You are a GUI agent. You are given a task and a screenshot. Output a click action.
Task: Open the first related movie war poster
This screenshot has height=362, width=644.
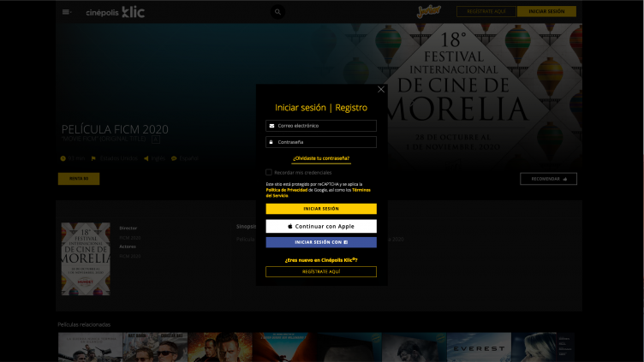pyautogui.click(x=91, y=347)
